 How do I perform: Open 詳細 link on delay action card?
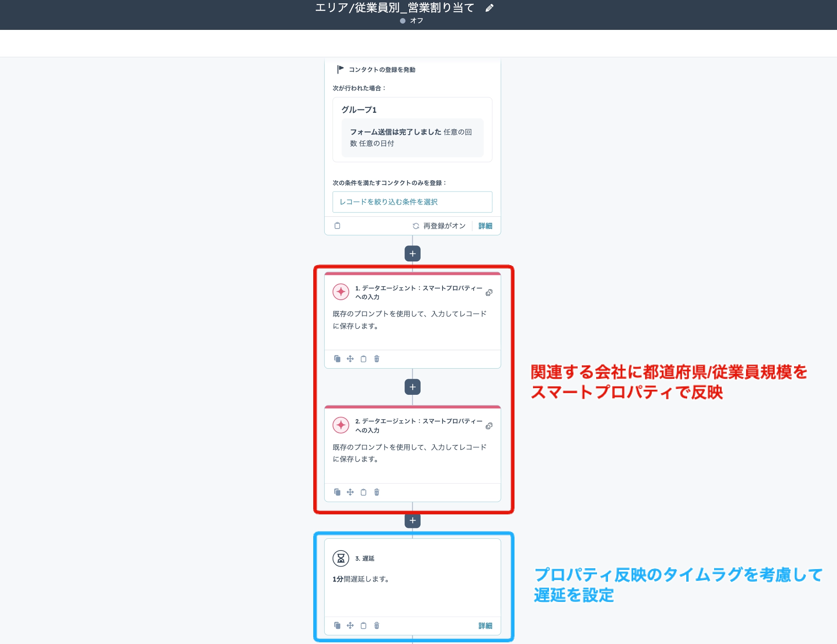click(x=485, y=626)
